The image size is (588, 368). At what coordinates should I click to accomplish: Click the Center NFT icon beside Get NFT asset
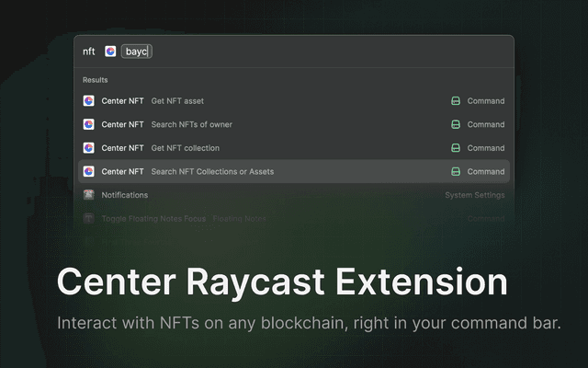point(89,100)
